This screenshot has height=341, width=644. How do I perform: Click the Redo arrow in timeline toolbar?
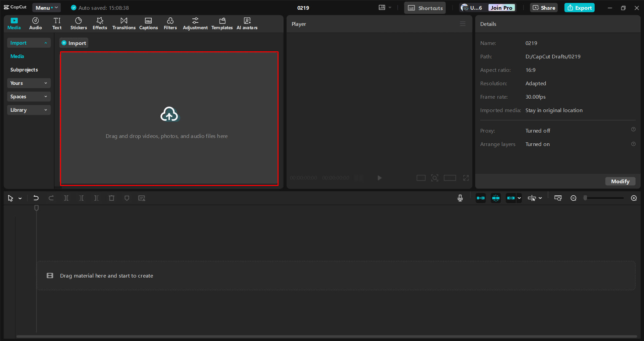[x=51, y=198]
